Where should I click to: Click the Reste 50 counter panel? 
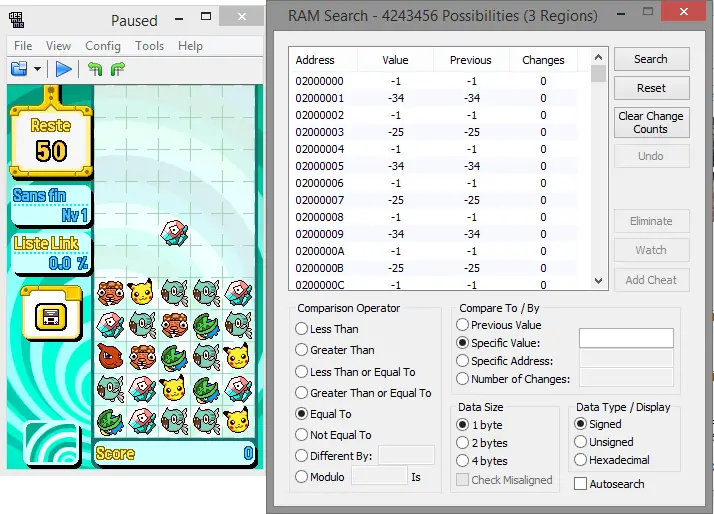[51, 142]
